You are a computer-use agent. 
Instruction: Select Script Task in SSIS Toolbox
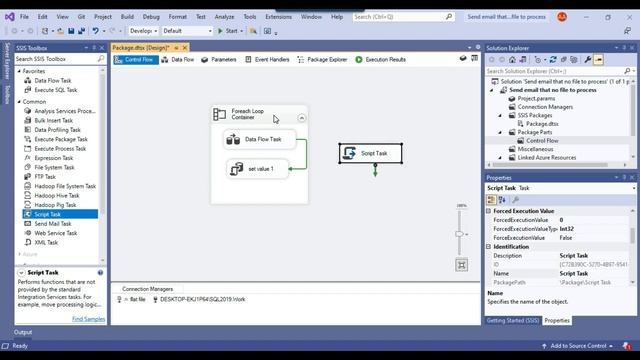click(60, 214)
